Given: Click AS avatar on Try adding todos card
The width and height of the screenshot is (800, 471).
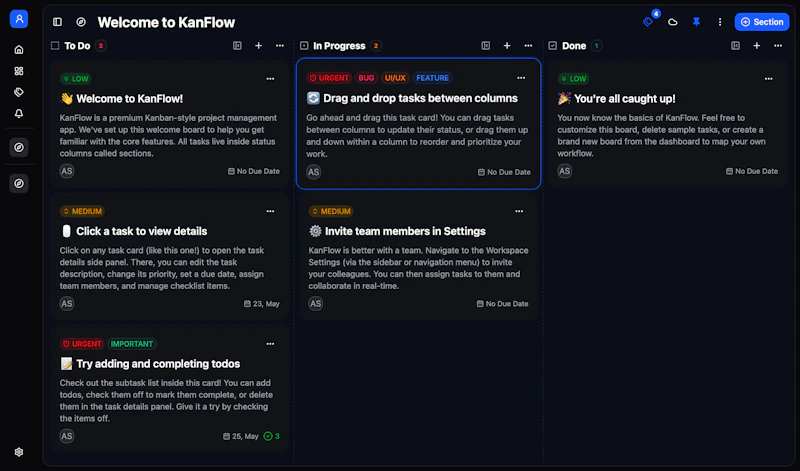Looking at the screenshot, I should tap(67, 436).
